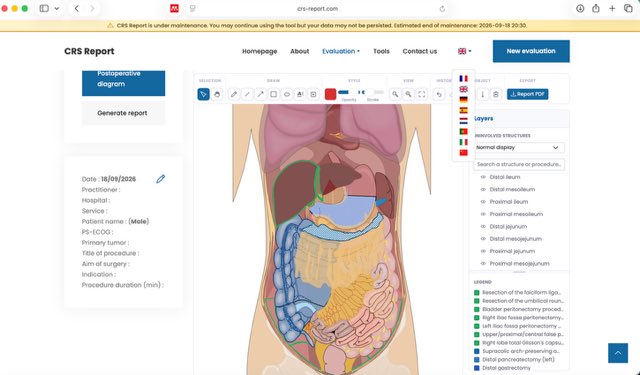
Task: Choose the pencil freehand draw tool
Action: (233, 94)
